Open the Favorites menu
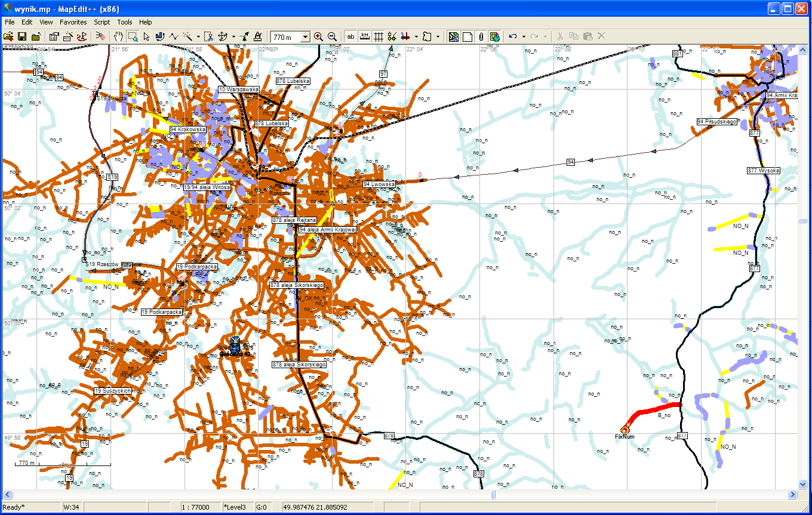This screenshot has height=515, width=812. pos(73,22)
